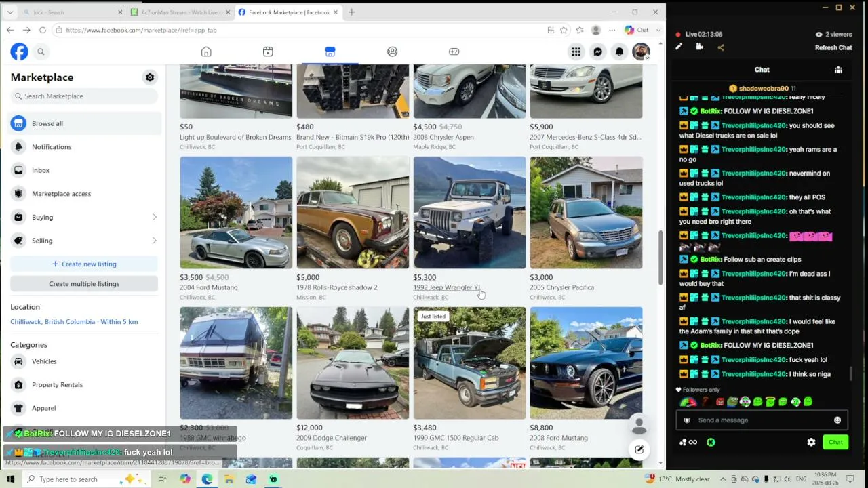Image resolution: width=868 pixels, height=488 pixels.
Task: Open the Apparel category
Action: [x=84, y=408]
